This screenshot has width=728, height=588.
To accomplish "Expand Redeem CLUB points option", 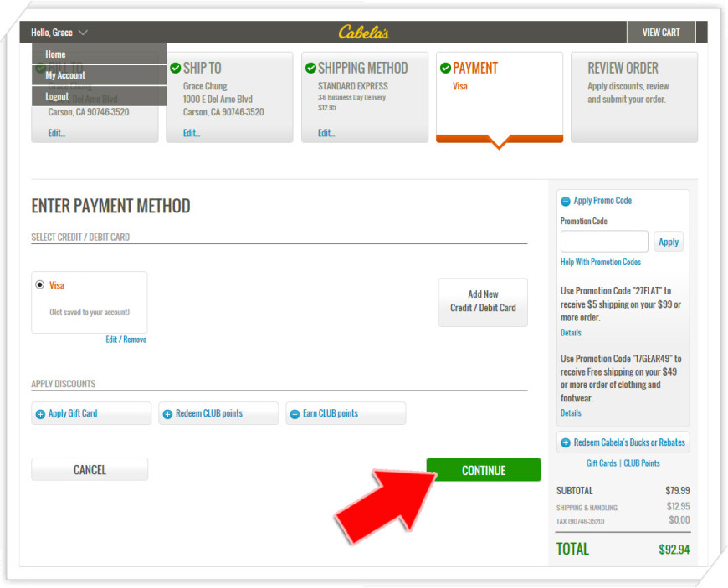I will [x=218, y=413].
